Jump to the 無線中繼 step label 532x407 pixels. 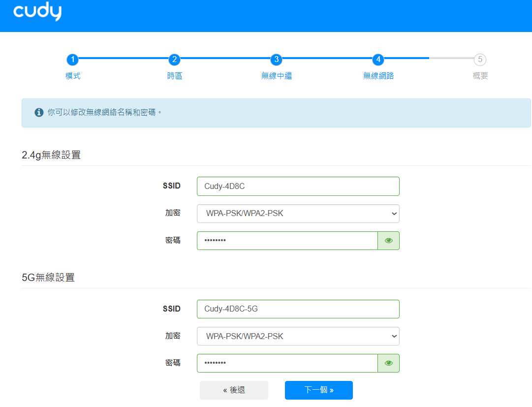coord(277,76)
